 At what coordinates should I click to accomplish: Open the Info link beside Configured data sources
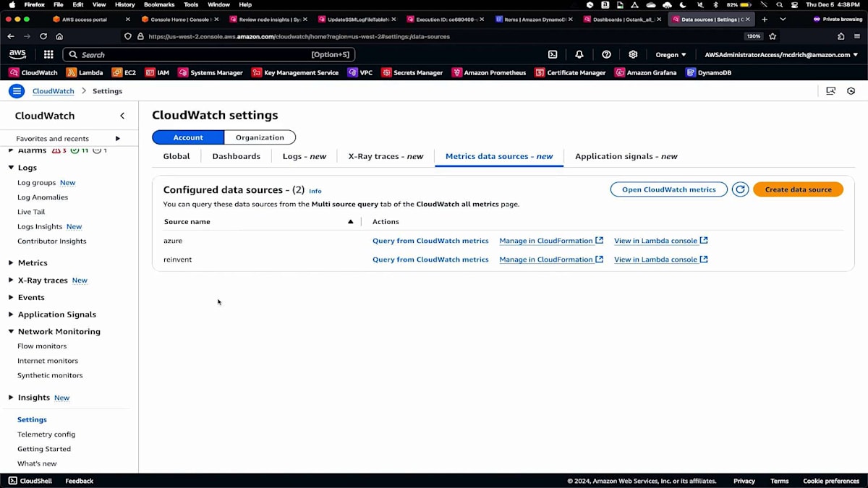315,191
